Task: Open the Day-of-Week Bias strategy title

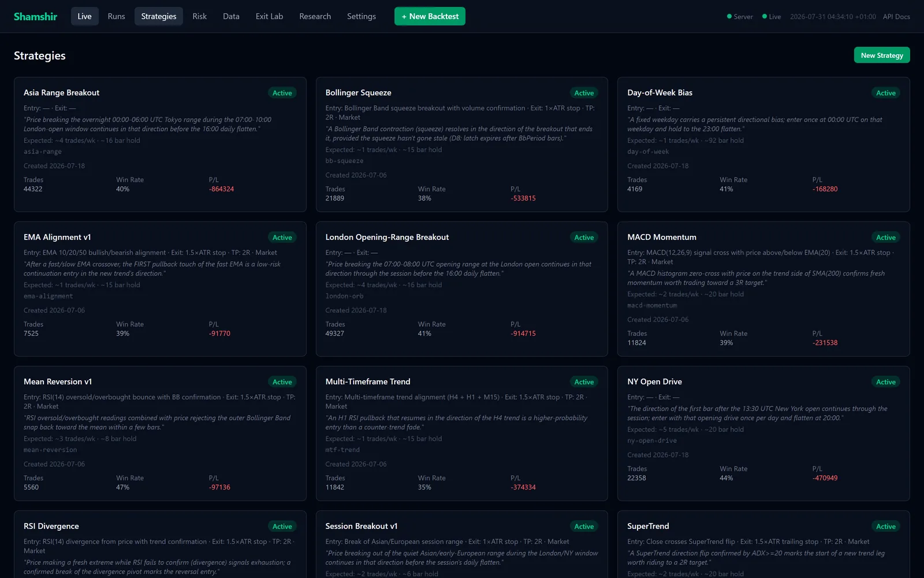Action: click(x=660, y=92)
